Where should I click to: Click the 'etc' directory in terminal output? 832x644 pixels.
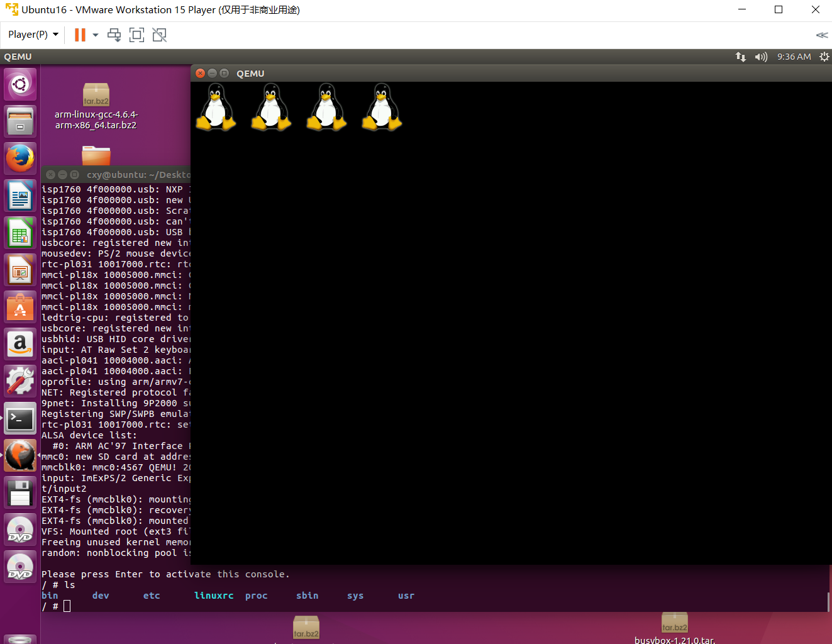[x=152, y=596]
